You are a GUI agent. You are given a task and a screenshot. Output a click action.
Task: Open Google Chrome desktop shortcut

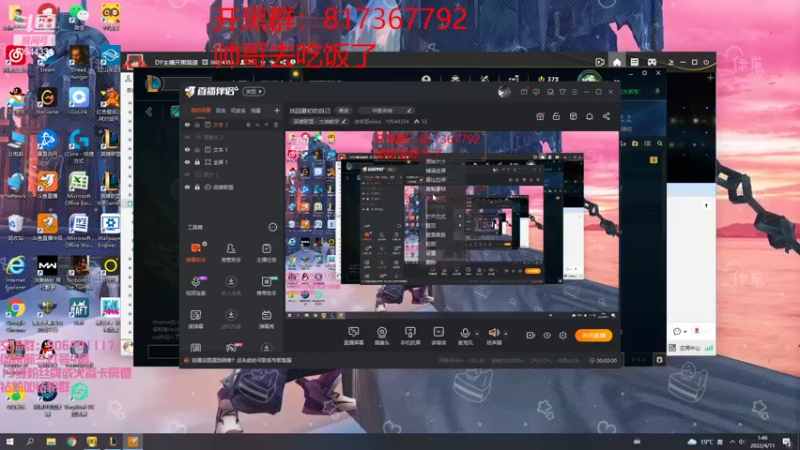click(x=16, y=315)
